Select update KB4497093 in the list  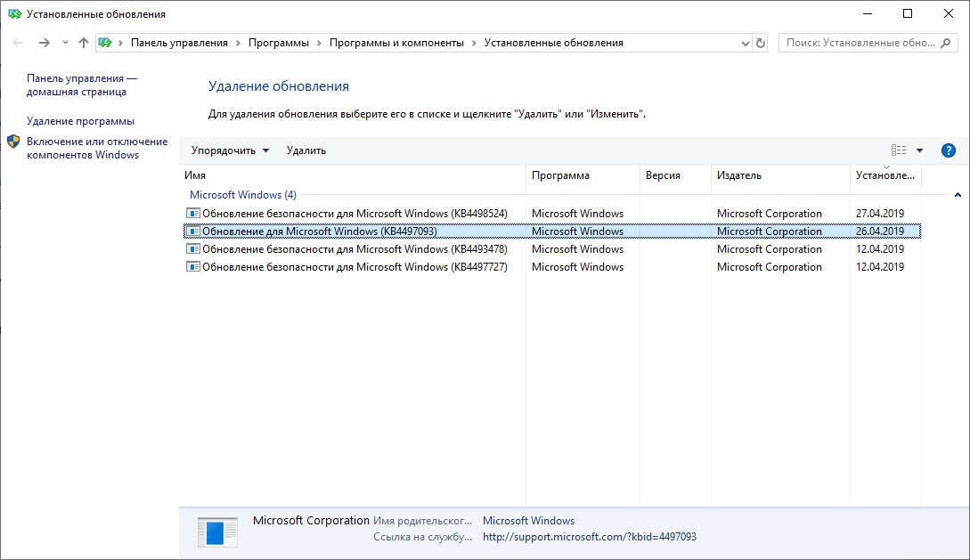tap(552, 231)
